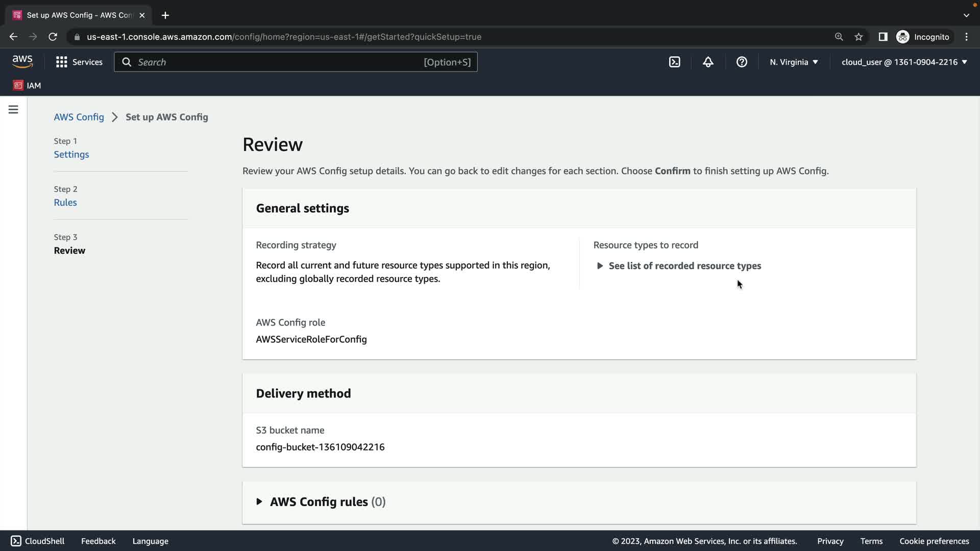Screen dimensions: 980x551
Task: Go to Step 2 Rules link
Action: [x=65, y=203]
